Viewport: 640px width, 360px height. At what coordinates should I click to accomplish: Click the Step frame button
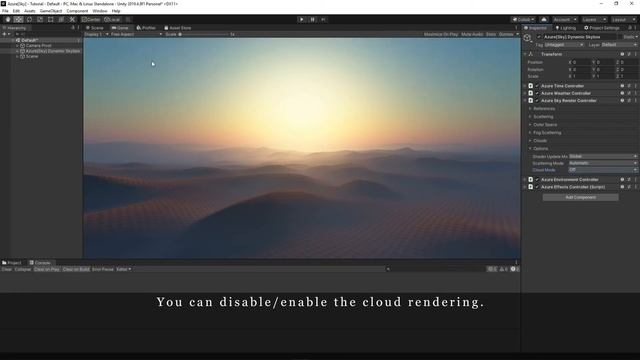tap(323, 20)
